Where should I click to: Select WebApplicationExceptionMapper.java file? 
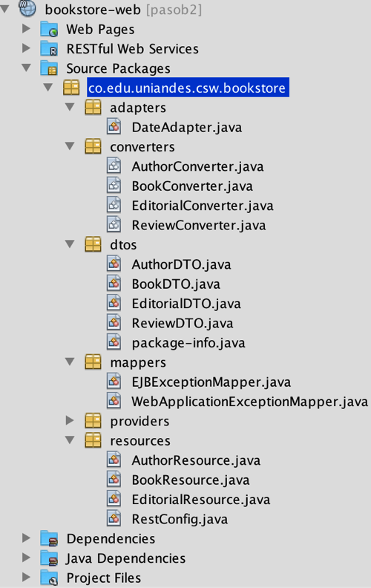pos(249,402)
